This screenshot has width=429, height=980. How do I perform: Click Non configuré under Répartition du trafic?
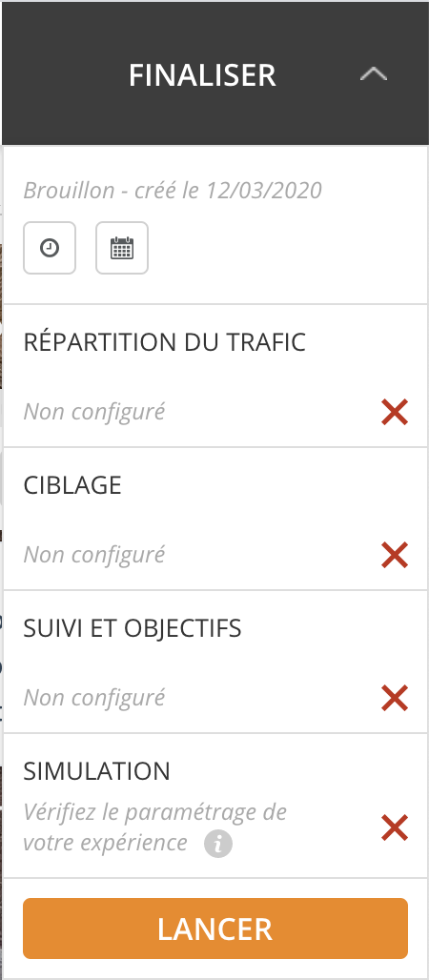(x=94, y=412)
